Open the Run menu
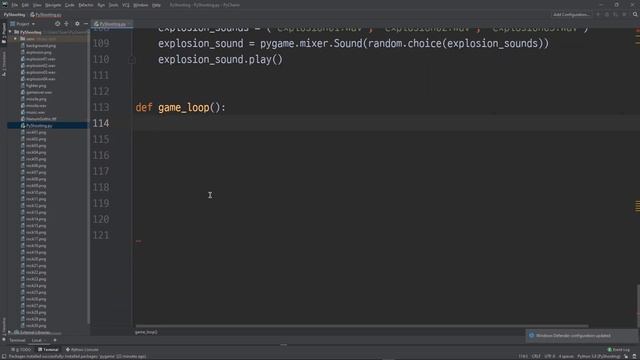The image size is (640, 360). pyautogui.click(x=101, y=5)
